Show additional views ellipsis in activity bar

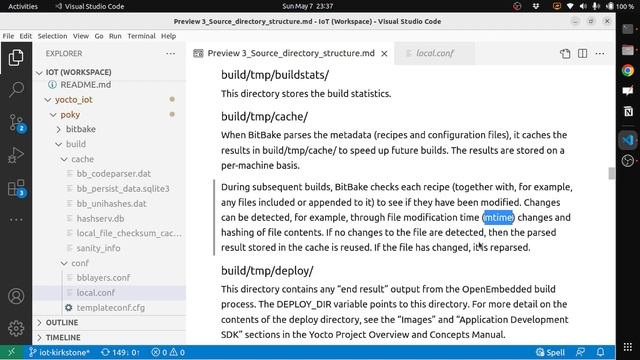16,220
